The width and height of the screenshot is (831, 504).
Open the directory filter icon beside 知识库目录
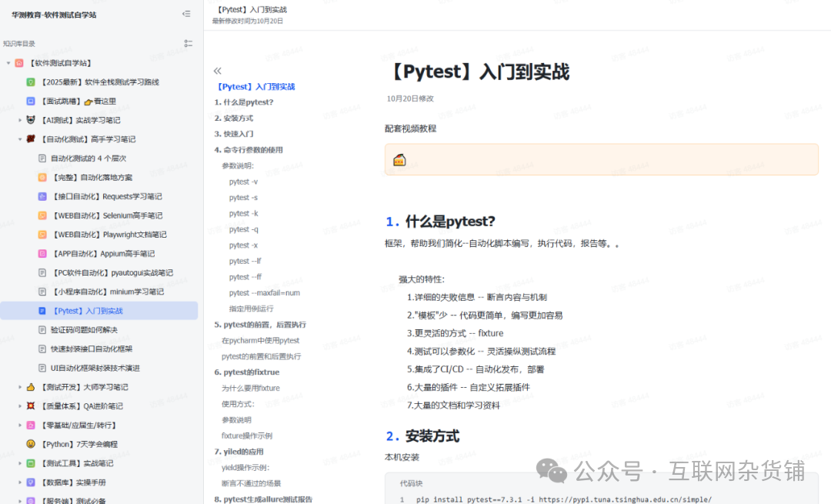coord(189,44)
